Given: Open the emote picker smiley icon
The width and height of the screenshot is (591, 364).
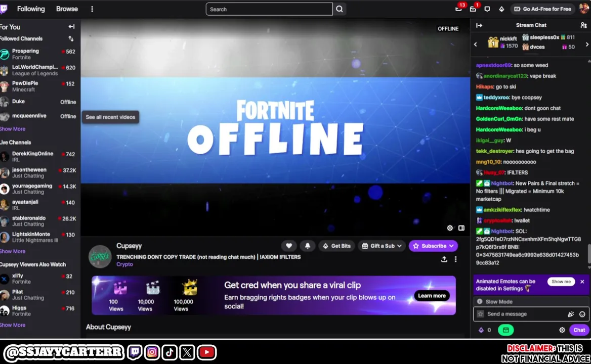Looking at the screenshot, I should tap(582, 314).
